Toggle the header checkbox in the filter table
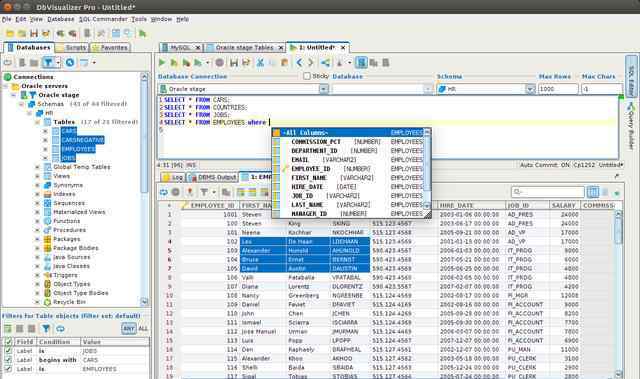 pos(8,342)
